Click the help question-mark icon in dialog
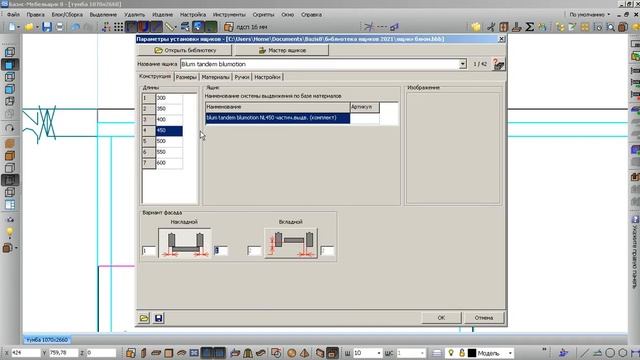The image size is (640, 360). click(x=498, y=64)
